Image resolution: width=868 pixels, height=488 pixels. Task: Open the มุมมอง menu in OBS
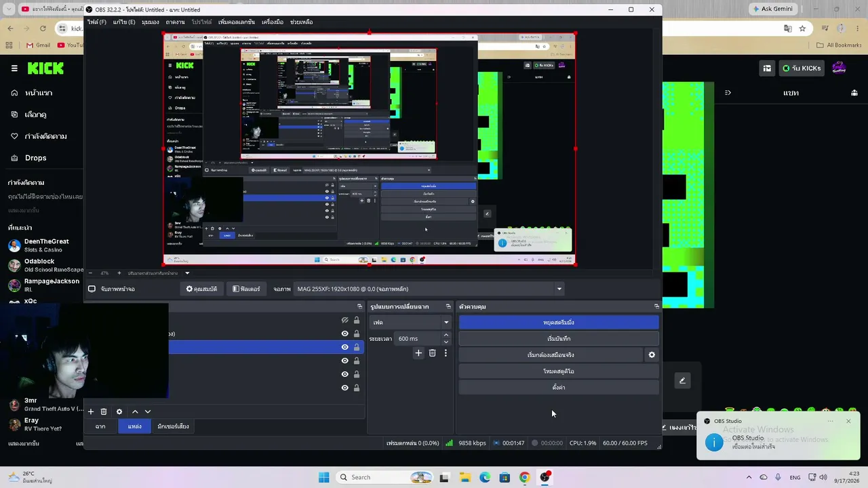151,22
